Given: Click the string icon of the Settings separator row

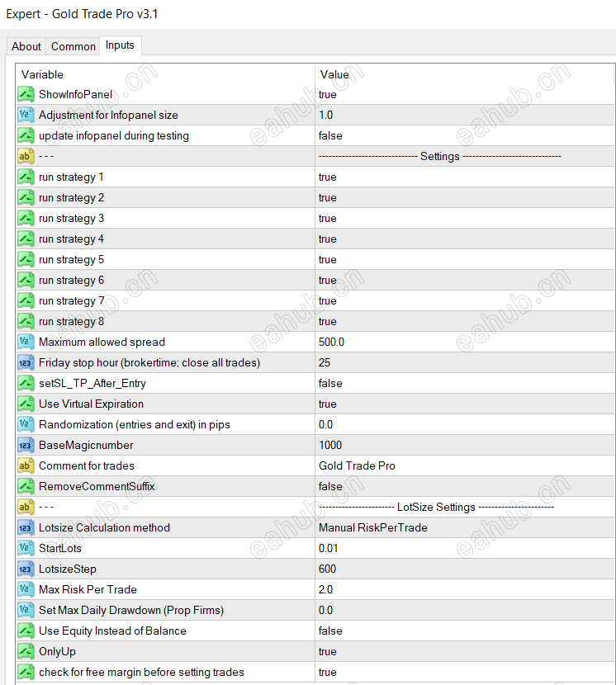Looking at the screenshot, I should [26, 156].
